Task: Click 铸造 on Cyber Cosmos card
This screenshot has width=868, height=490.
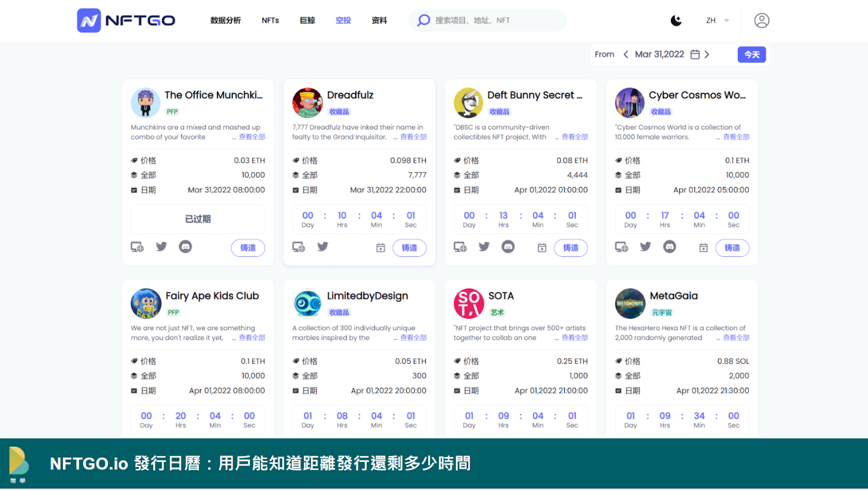Action: click(x=732, y=248)
